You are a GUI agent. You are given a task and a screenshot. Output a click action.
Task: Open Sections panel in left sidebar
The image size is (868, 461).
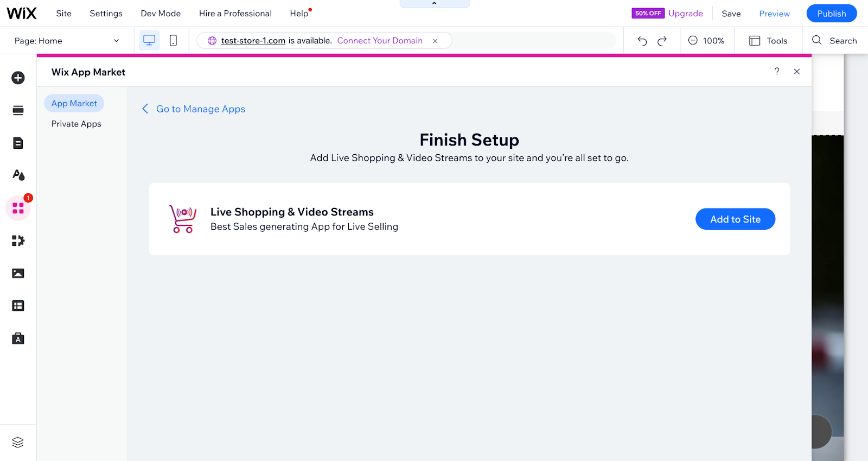pyautogui.click(x=18, y=111)
